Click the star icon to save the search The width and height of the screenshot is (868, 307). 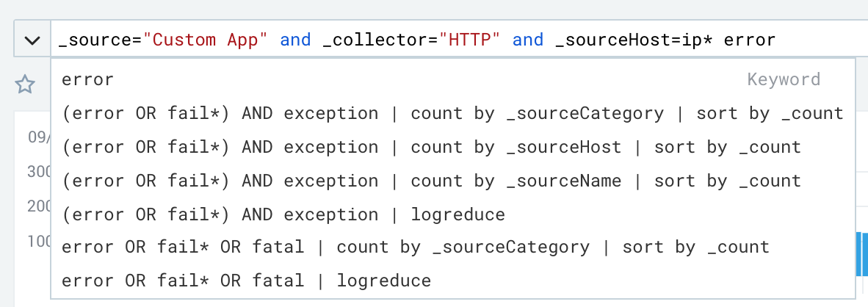25,84
